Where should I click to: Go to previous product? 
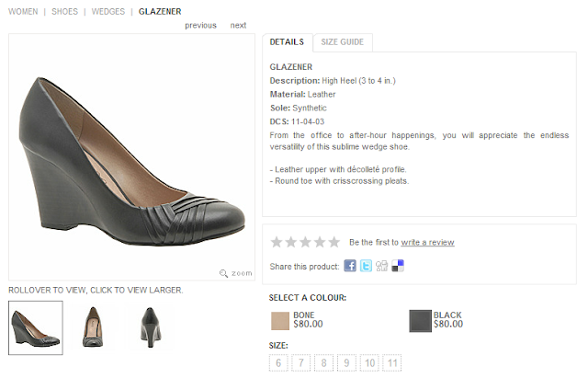pyautogui.click(x=200, y=26)
